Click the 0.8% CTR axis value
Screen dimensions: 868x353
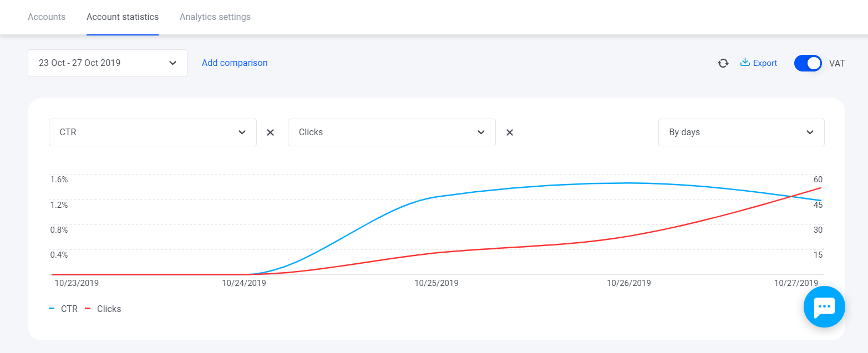(x=59, y=230)
